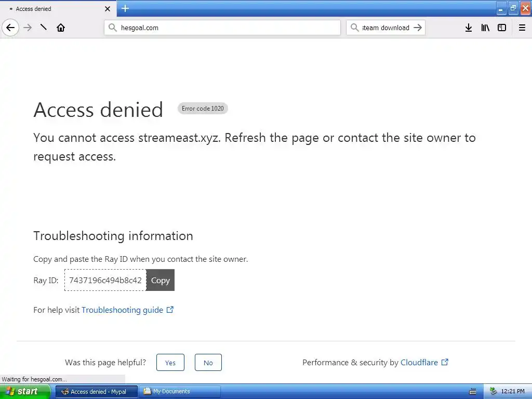Go back using the browser back arrow
This screenshot has width=532, height=399.
[x=10, y=28]
